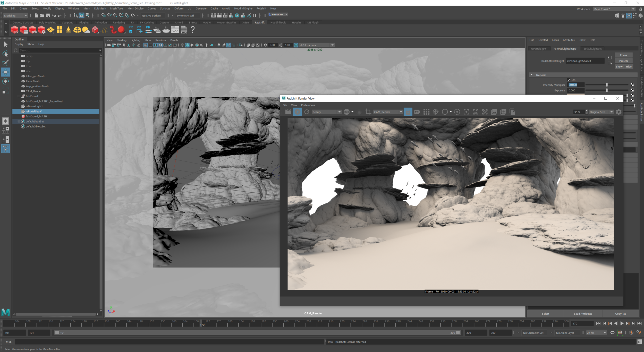Toggle the render region lock icon
The width and height of the screenshot is (644, 352).
pos(408,112)
